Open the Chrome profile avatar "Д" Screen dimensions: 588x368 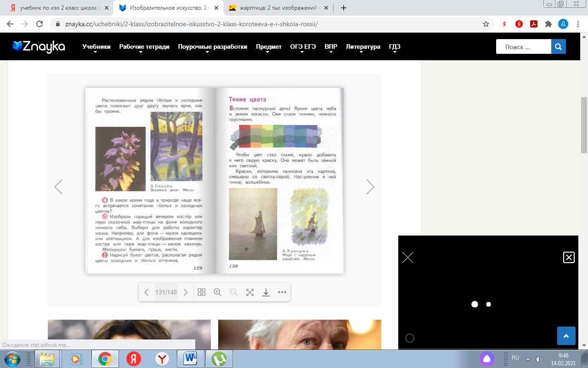(x=563, y=24)
